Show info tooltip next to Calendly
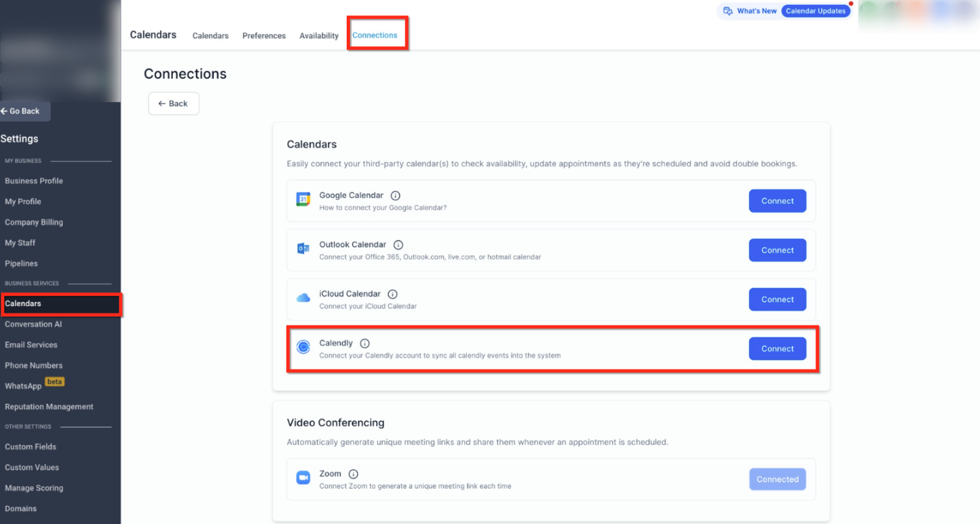Image resolution: width=980 pixels, height=524 pixels. (365, 344)
